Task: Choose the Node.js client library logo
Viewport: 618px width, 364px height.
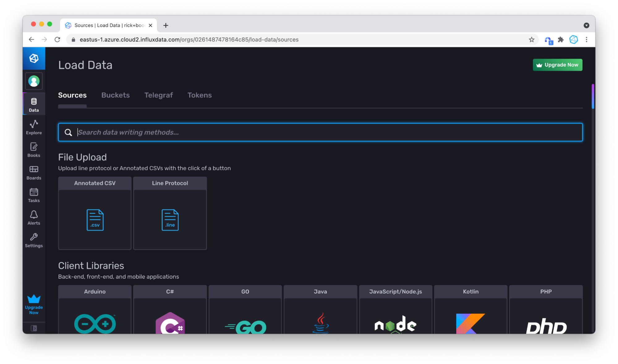Action: tap(395, 324)
